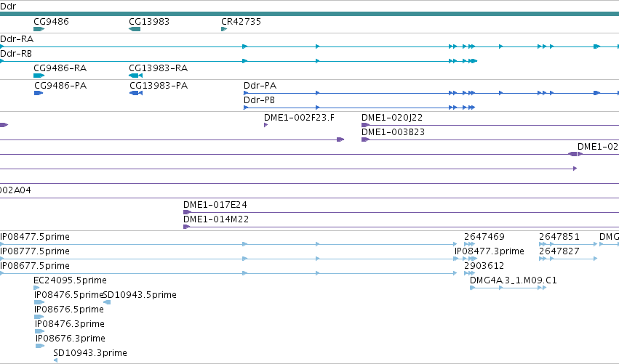Open the Ddr-RA transcript label
The height and width of the screenshot is (364, 619).
pos(17,39)
